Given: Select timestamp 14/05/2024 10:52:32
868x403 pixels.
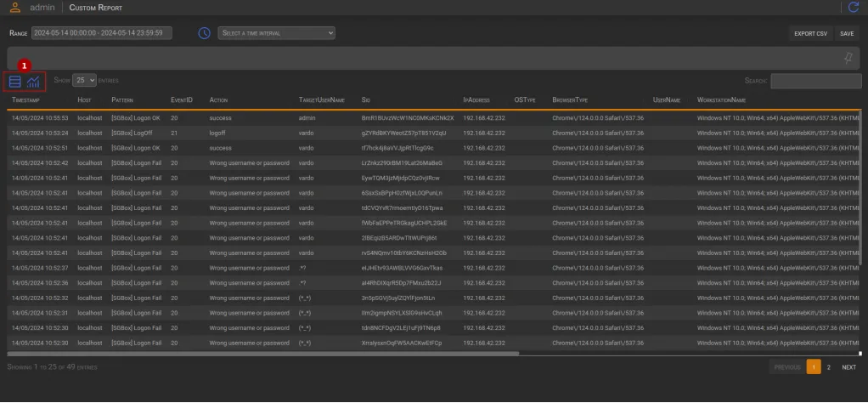Looking at the screenshot, I should click(x=40, y=298).
